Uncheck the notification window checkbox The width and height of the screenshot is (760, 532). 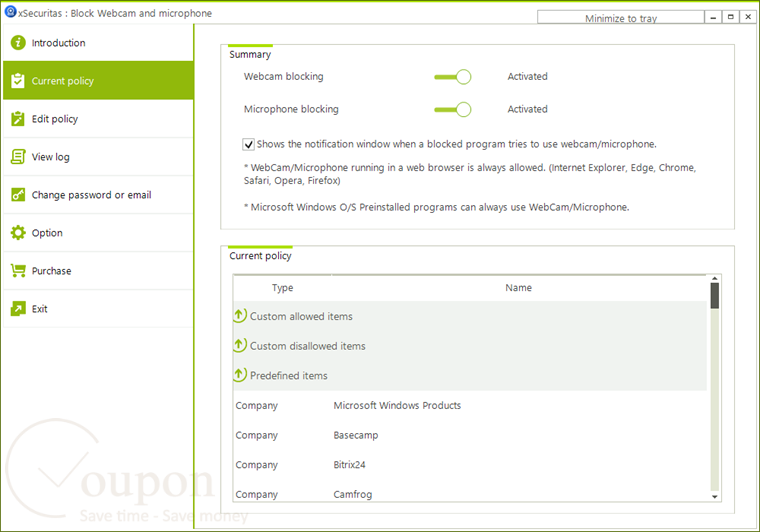248,144
